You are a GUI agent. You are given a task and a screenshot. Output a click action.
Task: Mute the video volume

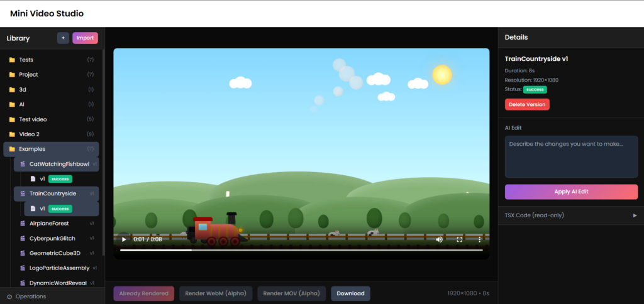tap(439, 239)
